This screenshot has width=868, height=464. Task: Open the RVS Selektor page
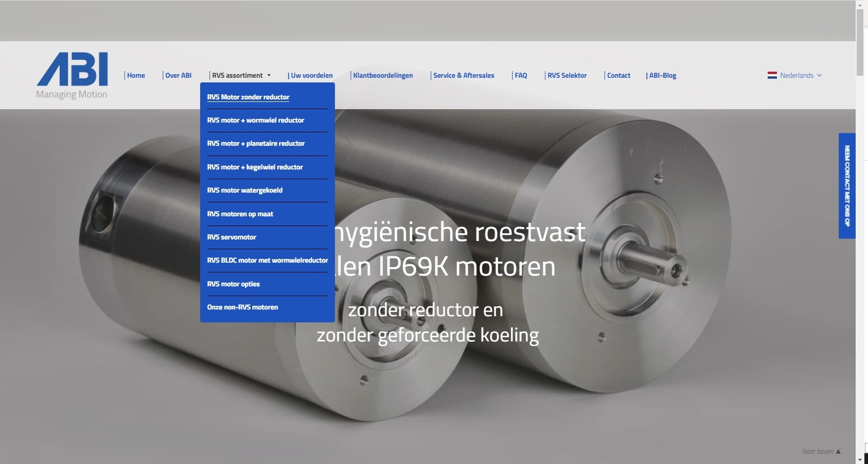[566, 75]
